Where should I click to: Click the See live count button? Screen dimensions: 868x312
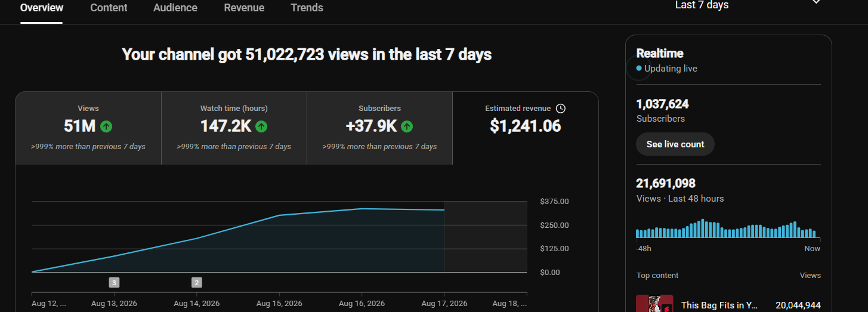pyautogui.click(x=675, y=144)
